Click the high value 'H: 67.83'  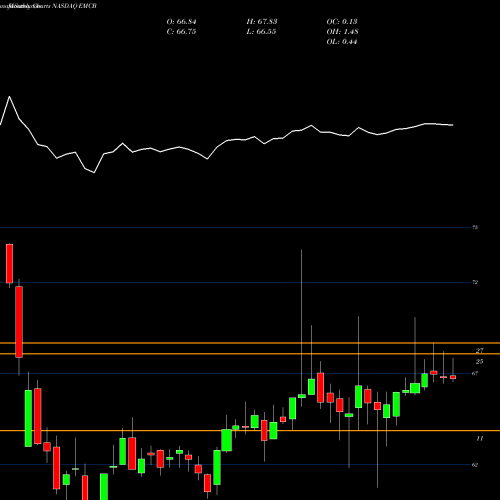[x=262, y=22]
